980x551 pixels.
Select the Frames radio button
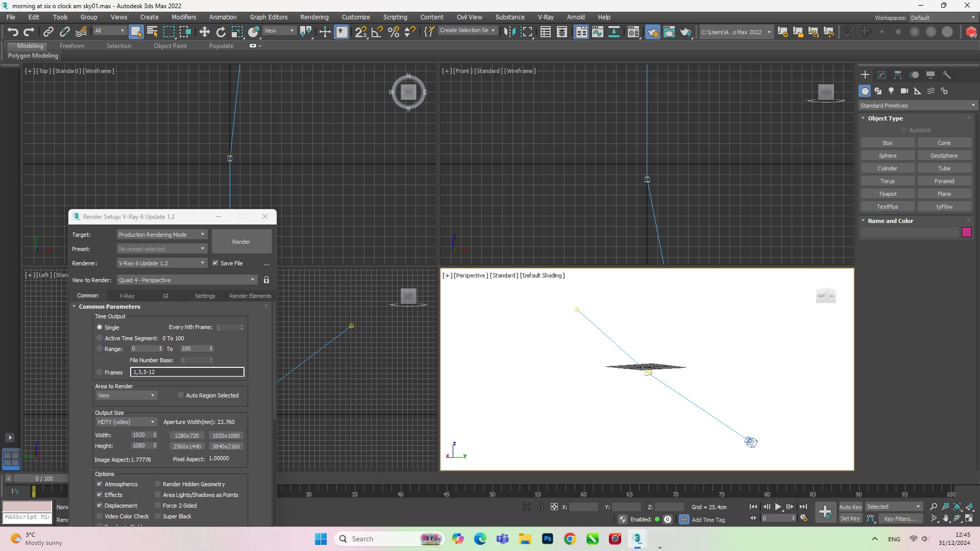coord(100,372)
